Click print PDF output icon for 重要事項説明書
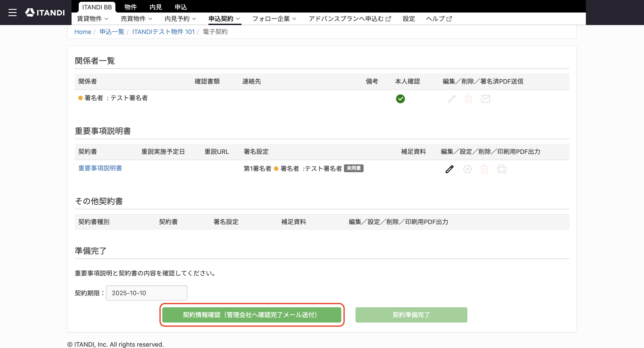 point(502,169)
